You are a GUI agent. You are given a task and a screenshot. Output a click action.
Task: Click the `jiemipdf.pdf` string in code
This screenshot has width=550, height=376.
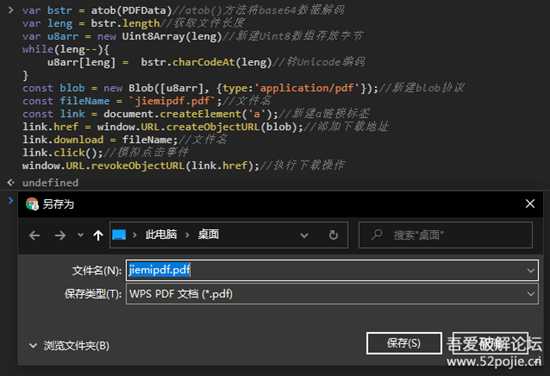point(172,101)
